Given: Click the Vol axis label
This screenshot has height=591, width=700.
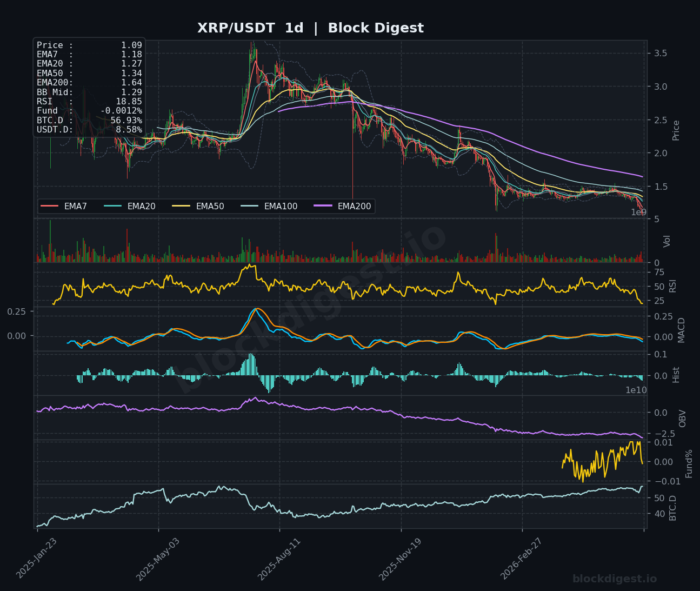Looking at the screenshot, I should tap(667, 241).
